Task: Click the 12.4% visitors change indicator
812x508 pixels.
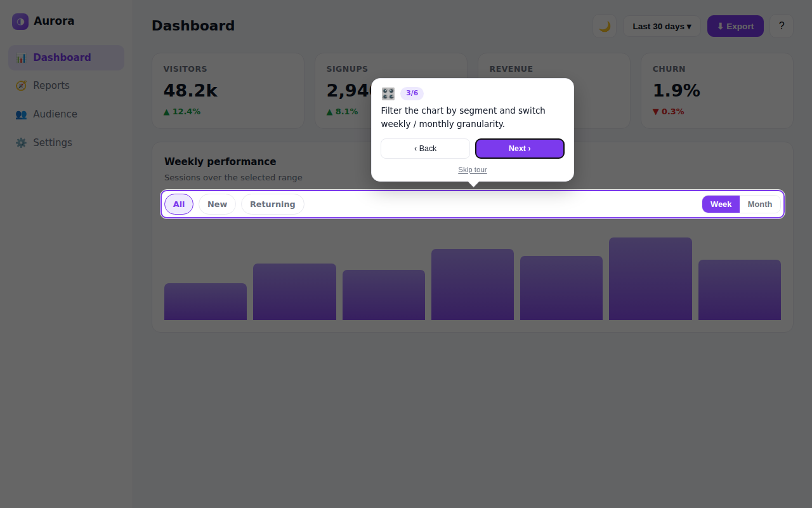Action: 182,112
